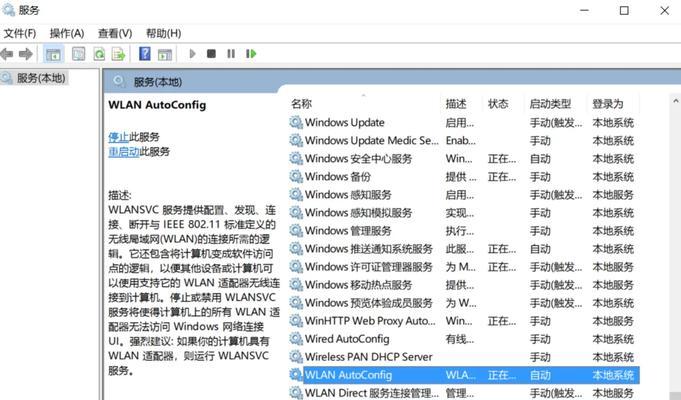This screenshot has height=400, width=681.
Task: Click the gear icon of Windows Update Medic Service
Action: pyautogui.click(x=296, y=140)
